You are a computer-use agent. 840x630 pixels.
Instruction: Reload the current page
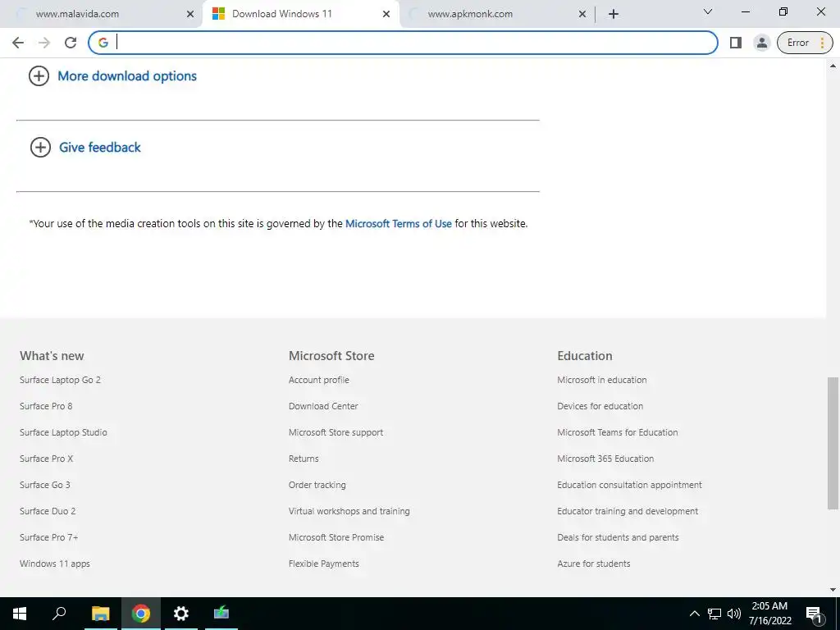coord(71,43)
